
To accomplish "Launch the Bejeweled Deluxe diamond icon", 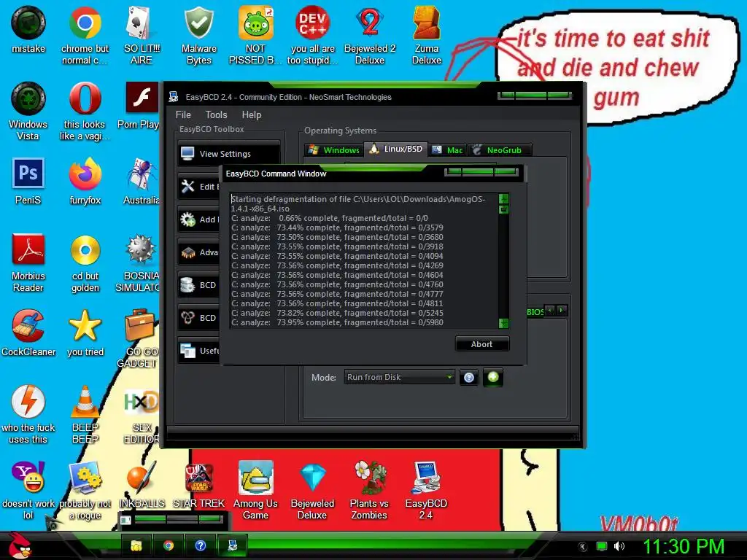I will 312,490.
